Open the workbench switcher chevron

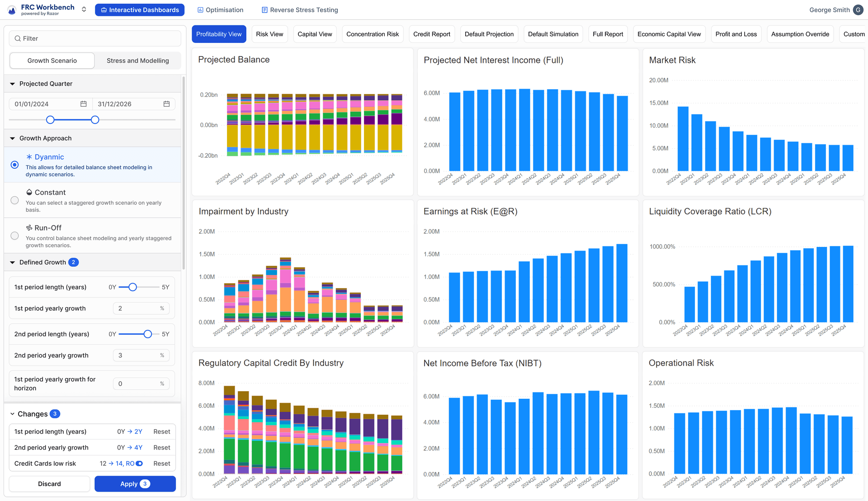[x=84, y=9]
